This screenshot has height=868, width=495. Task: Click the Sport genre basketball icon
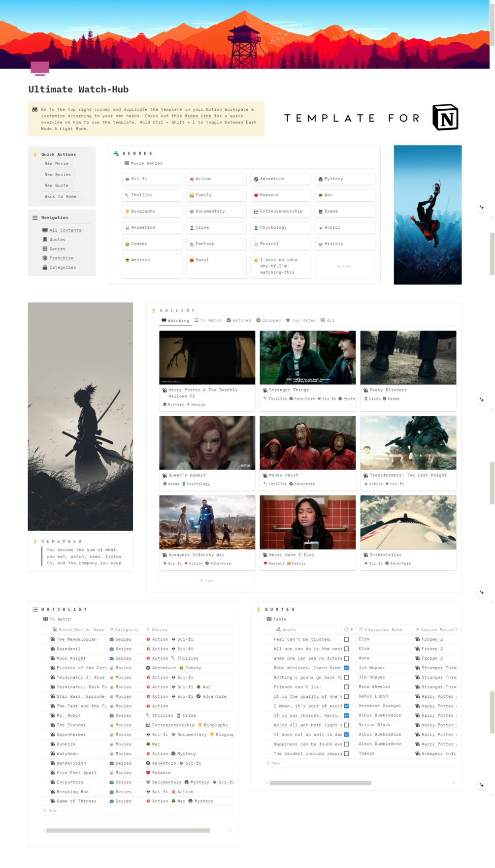click(192, 260)
